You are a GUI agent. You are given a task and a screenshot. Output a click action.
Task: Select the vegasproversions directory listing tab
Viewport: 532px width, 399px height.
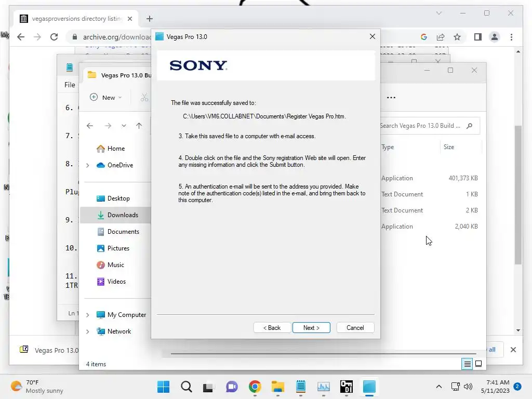(x=76, y=19)
